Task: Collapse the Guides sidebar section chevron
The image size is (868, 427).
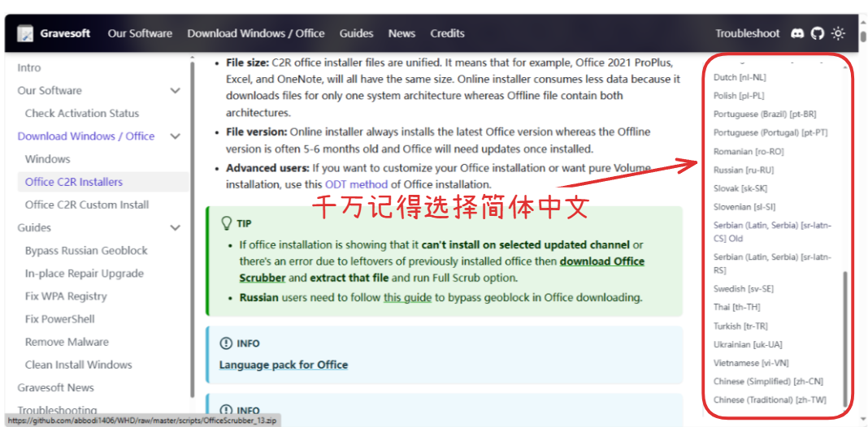Action: (176, 228)
